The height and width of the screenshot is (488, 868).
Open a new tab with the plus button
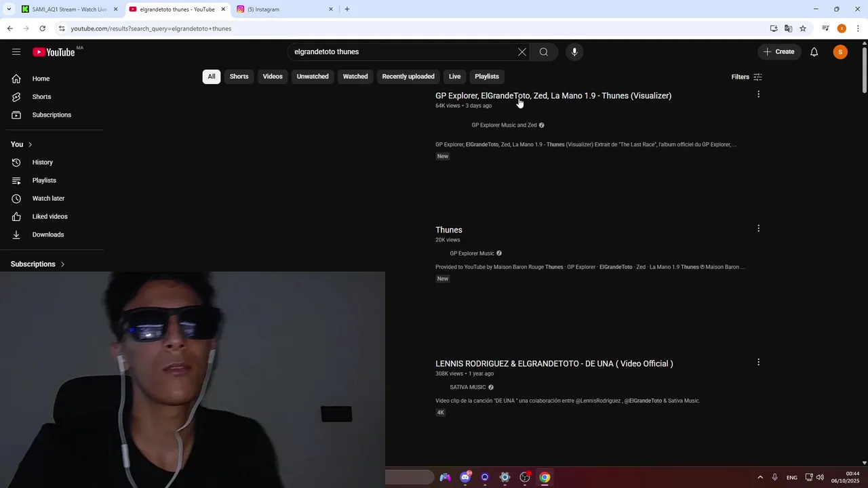pos(347,9)
